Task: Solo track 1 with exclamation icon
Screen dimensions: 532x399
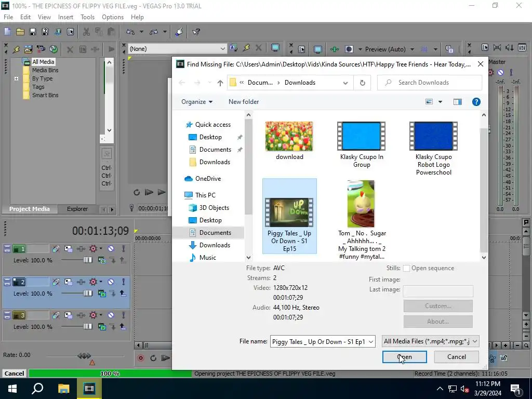Action: tap(124, 249)
